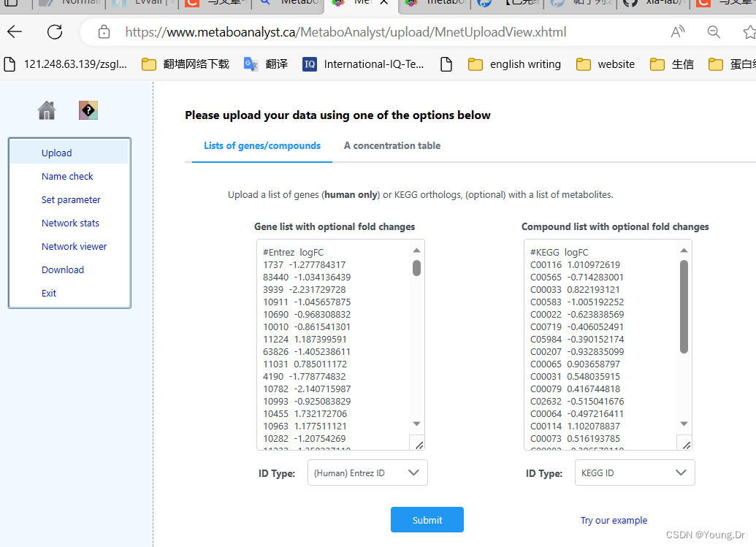Viewport: 756px width, 547px height.
Task: Click the browser back arrow
Action: pyautogui.click(x=15, y=31)
